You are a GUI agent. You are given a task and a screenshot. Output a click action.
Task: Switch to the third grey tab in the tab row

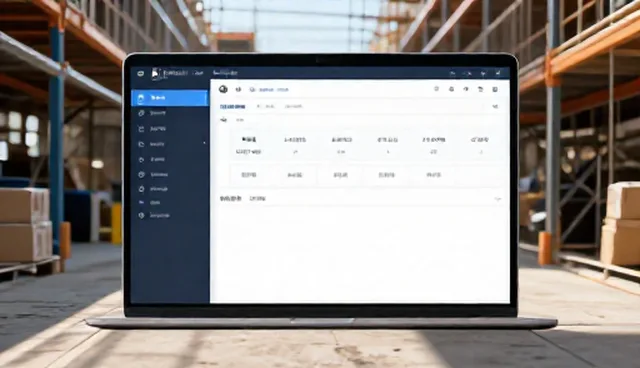(x=293, y=106)
